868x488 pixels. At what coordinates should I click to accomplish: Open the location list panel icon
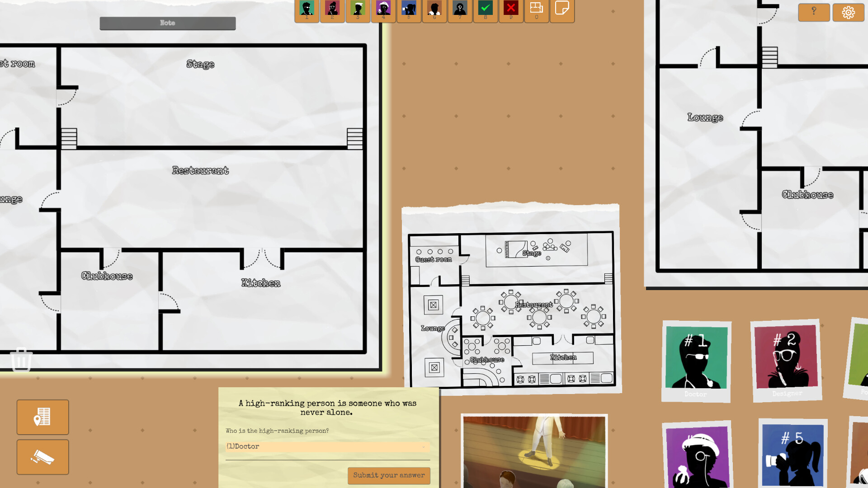tap(42, 417)
